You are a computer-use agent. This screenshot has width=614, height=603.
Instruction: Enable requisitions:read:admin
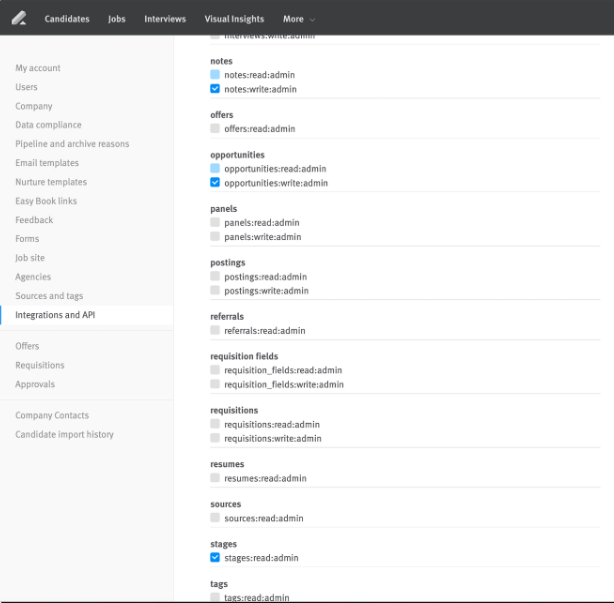[215, 424]
